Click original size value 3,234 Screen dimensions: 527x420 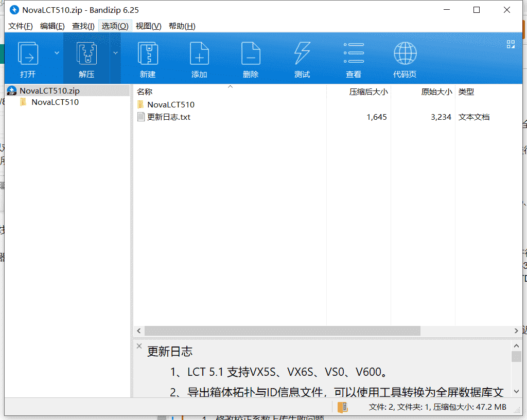click(x=441, y=117)
